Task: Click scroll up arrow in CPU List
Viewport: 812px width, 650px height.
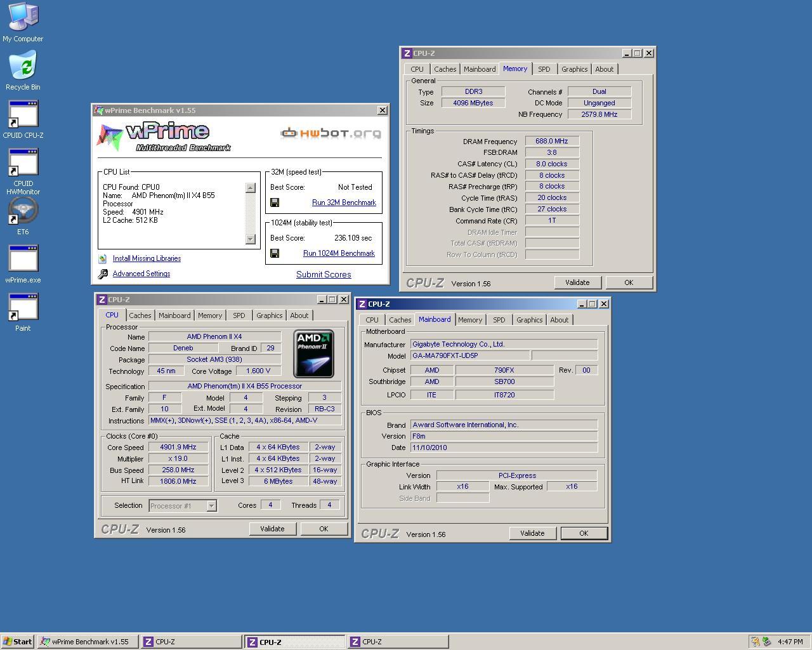Action: pyautogui.click(x=250, y=187)
